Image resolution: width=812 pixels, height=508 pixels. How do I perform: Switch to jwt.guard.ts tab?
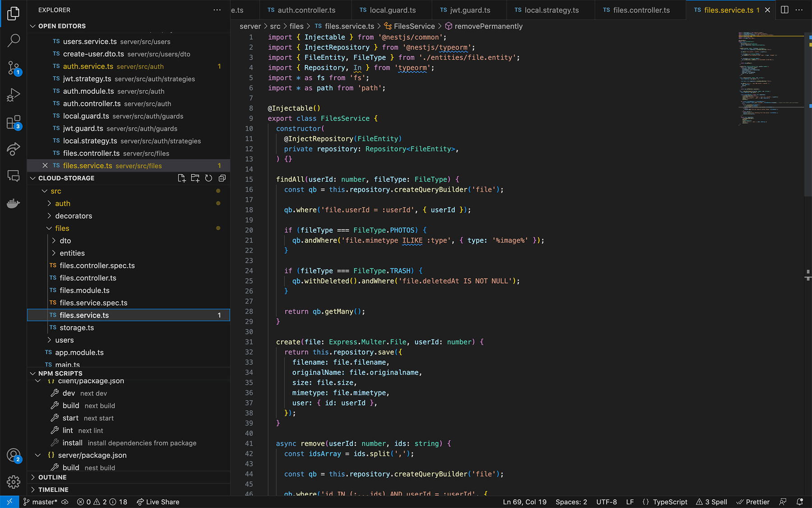[469, 10]
